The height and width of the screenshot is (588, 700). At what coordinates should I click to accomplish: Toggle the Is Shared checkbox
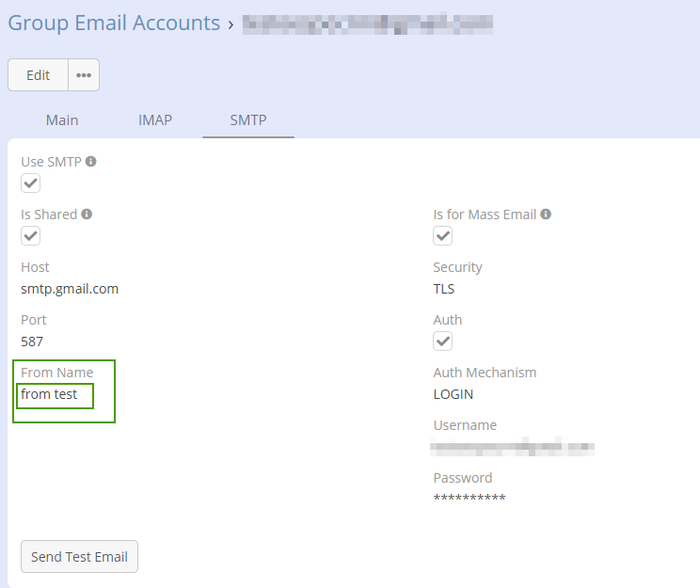click(x=31, y=235)
